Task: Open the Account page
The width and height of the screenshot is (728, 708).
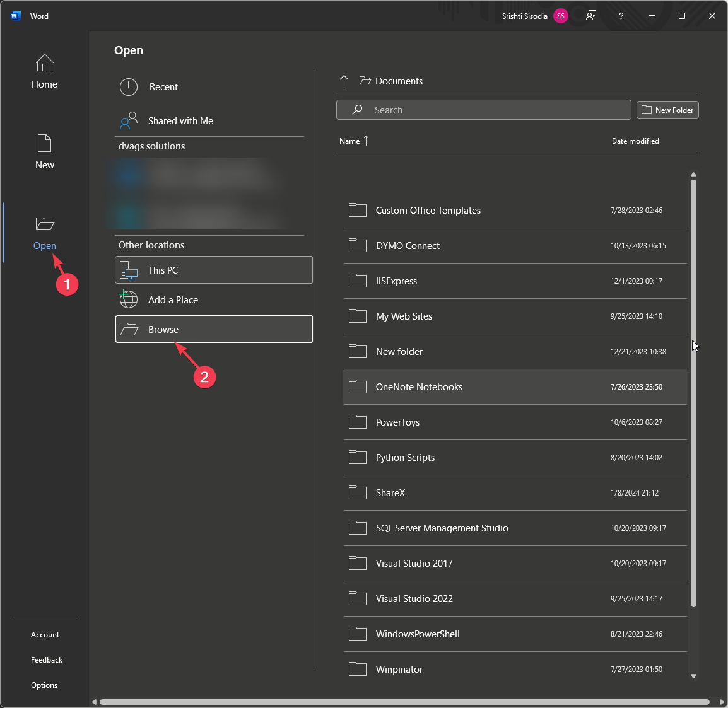Action: (45, 635)
